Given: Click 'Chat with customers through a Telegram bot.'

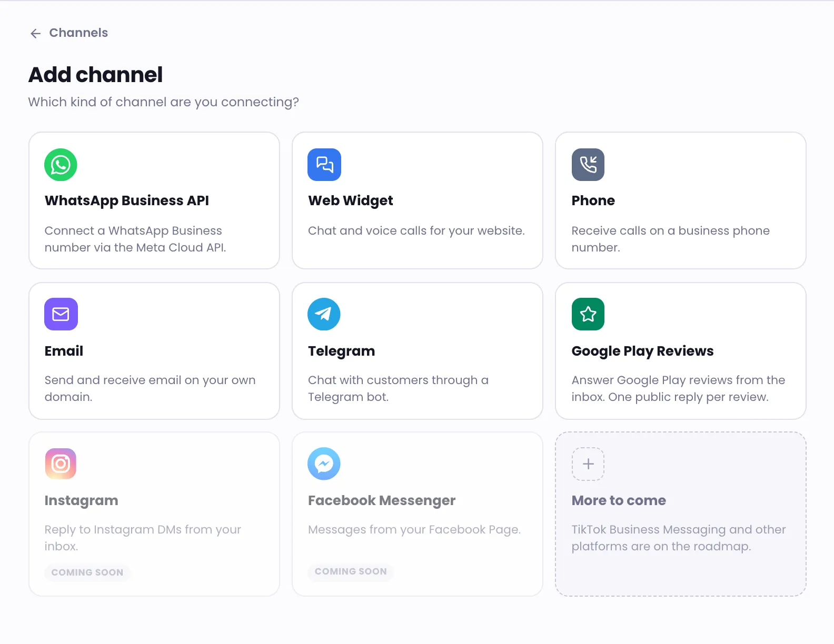Looking at the screenshot, I should [398, 388].
